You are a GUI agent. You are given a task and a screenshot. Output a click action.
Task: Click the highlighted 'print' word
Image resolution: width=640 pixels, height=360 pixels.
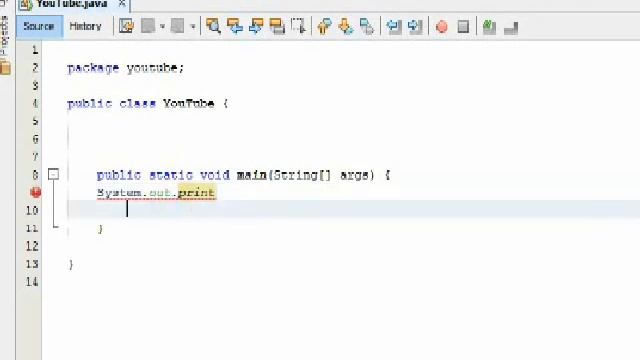click(197, 192)
